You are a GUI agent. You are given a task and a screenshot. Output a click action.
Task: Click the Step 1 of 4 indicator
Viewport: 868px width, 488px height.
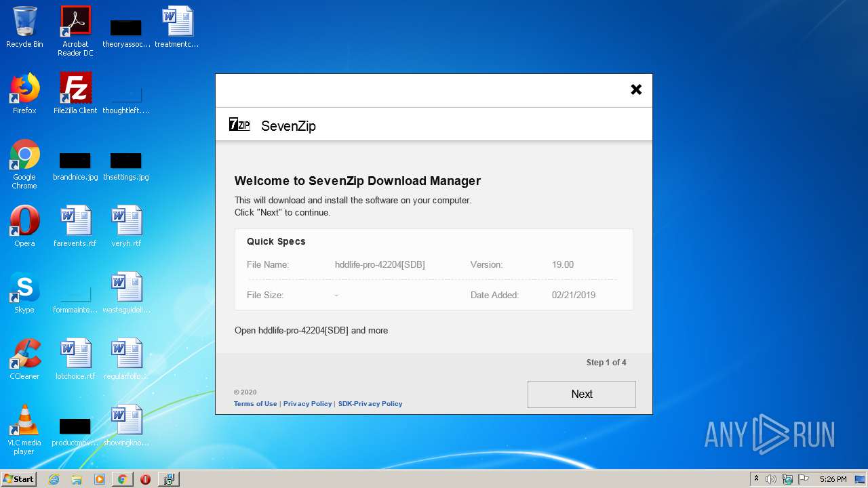coord(606,363)
